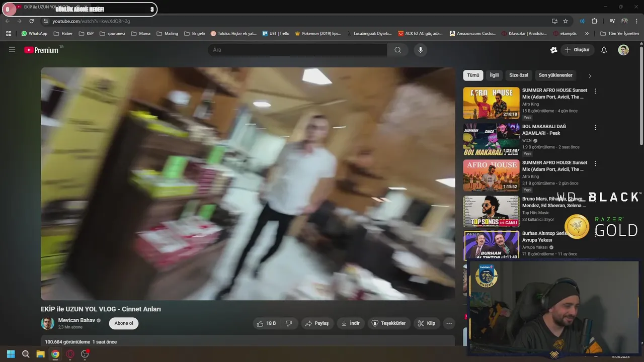Screen dimensions: 644x362
Task: Open site info icon in address bar
Action: [x=46, y=21]
